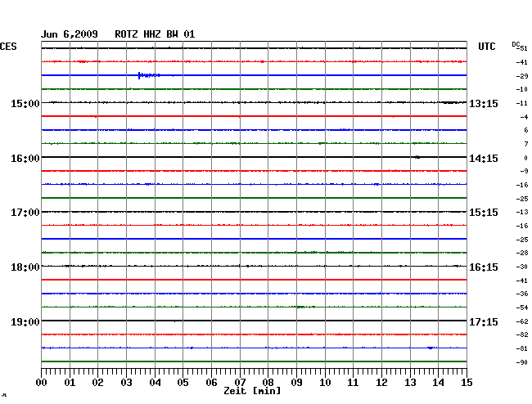
Task: Click the DC offset value '-62'
Action: coord(522,321)
